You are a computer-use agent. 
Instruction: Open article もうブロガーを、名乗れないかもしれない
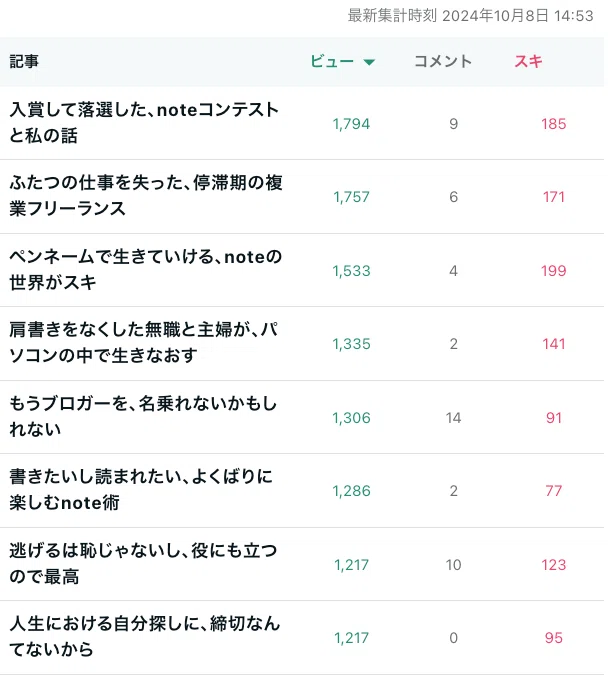143,416
